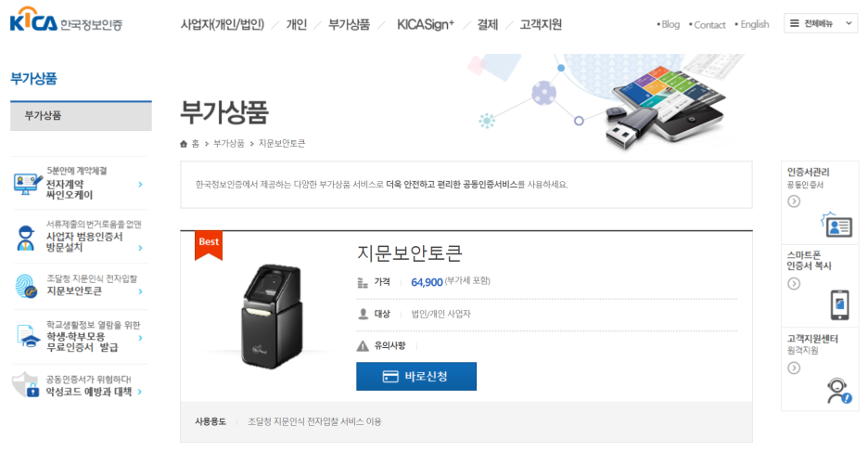Expand the 학생·학부모용 무료인증서 arrow

140,338
